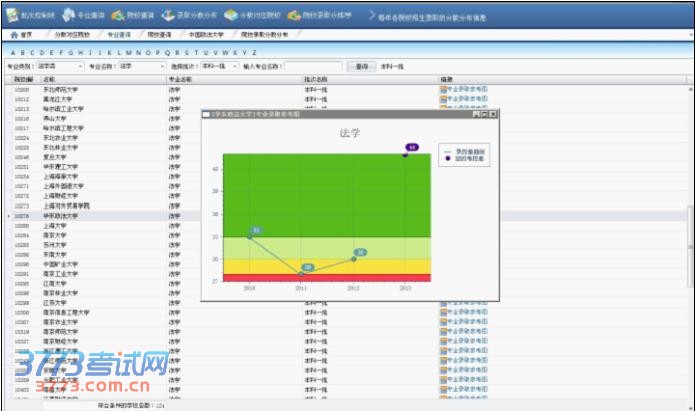Screen dimensions: 695x411
Task: Click in the 输入专业名称 text field
Action: 314,66
